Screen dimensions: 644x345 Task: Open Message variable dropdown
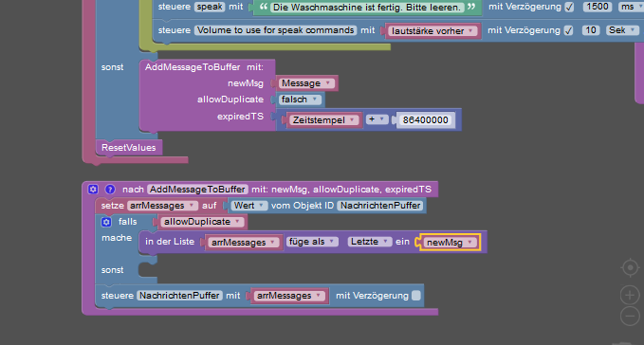pos(306,83)
